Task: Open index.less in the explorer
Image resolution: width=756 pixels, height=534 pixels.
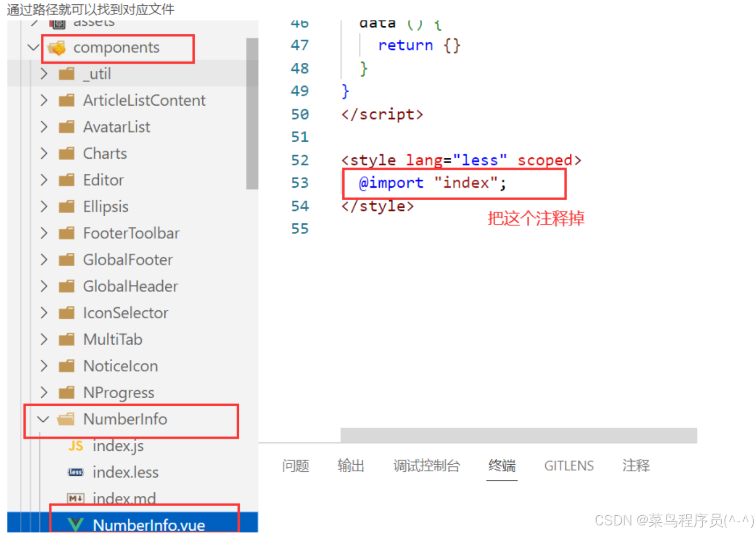Action: click(x=126, y=472)
